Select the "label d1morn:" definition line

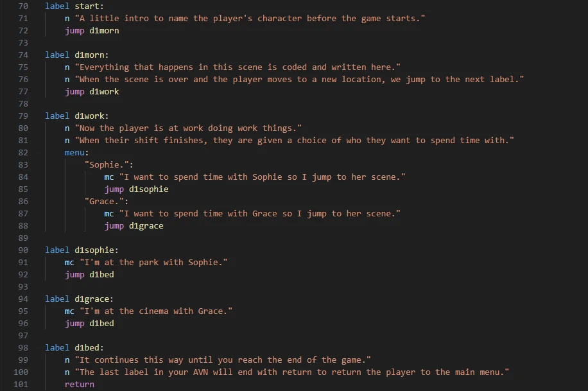(x=73, y=55)
